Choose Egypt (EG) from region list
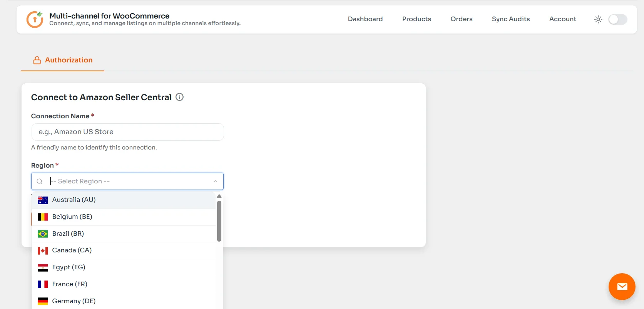This screenshot has width=644, height=309. pyautogui.click(x=124, y=267)
